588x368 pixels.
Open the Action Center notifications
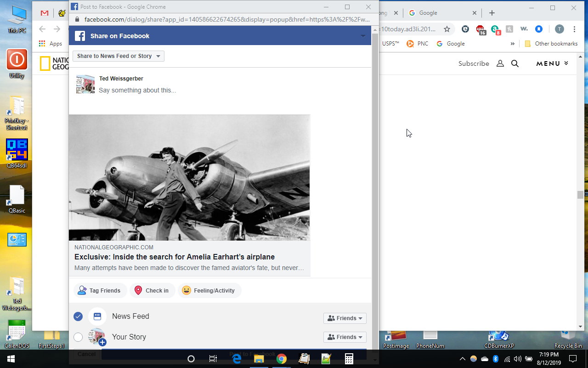coord(573,359)
